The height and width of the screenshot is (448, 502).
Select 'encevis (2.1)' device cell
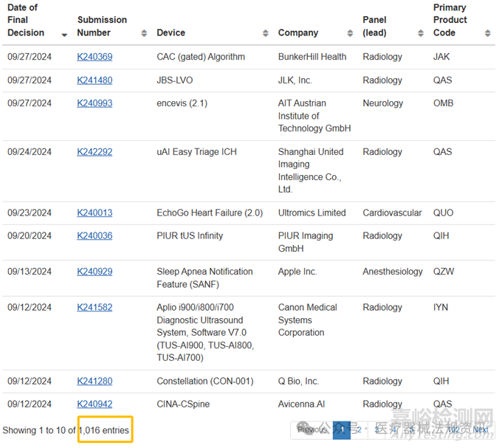click(x=182, y=103)
